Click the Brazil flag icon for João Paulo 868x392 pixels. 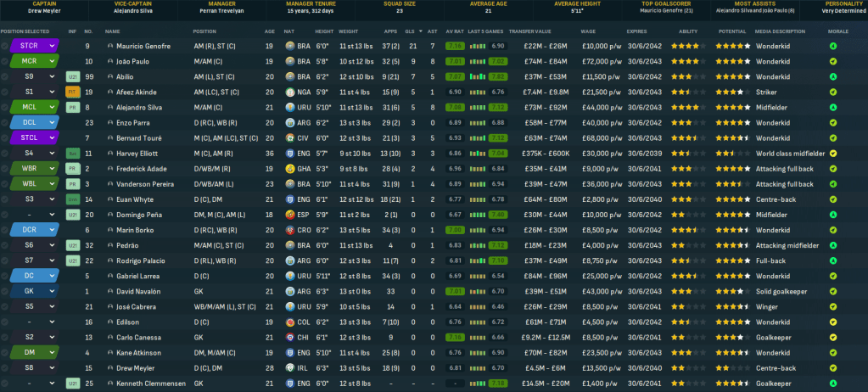pyautogui.click(x=291, y=61)
